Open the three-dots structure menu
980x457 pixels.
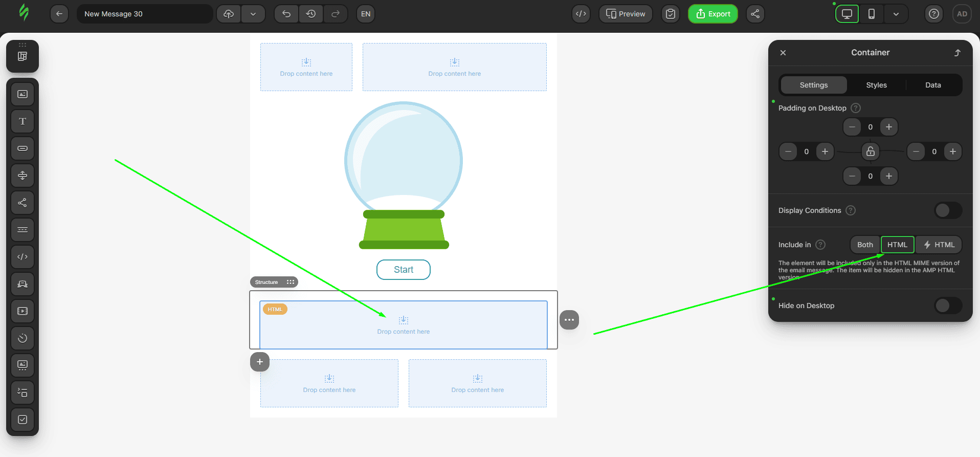[569, 320]
